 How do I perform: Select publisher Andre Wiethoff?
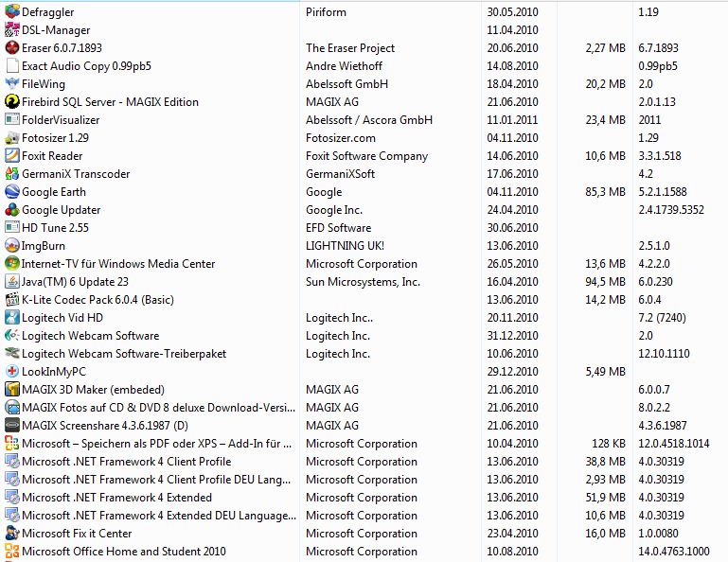344,66
